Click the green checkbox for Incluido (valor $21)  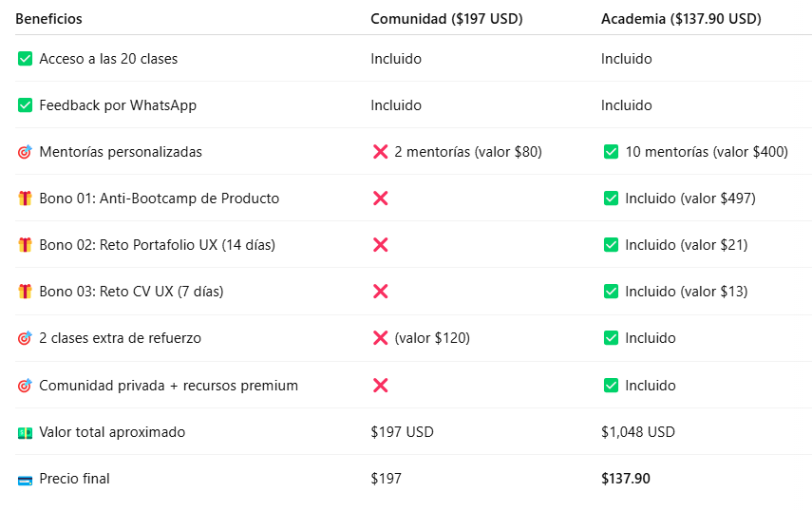coord(611,245)
